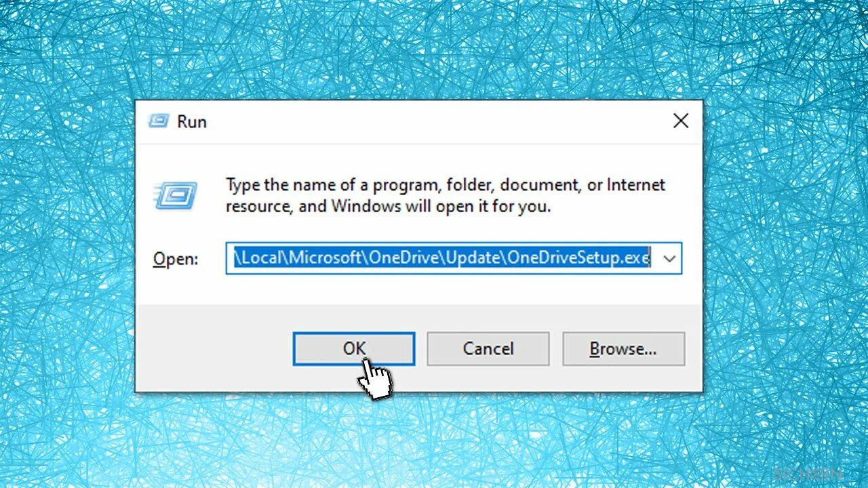Click the Run title bar icon
The width and height of the screenshot is (868, 488).
(x=159, y=121)
